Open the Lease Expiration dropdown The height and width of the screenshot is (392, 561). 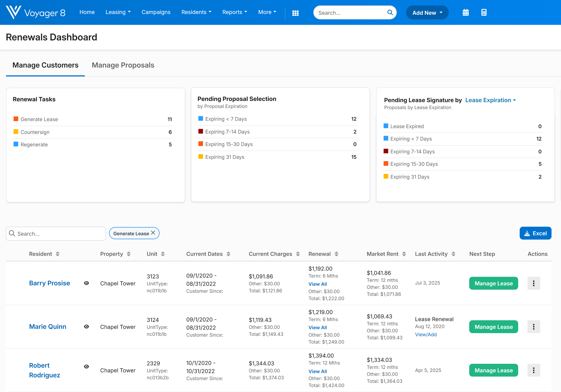click(x=490, y=100)
